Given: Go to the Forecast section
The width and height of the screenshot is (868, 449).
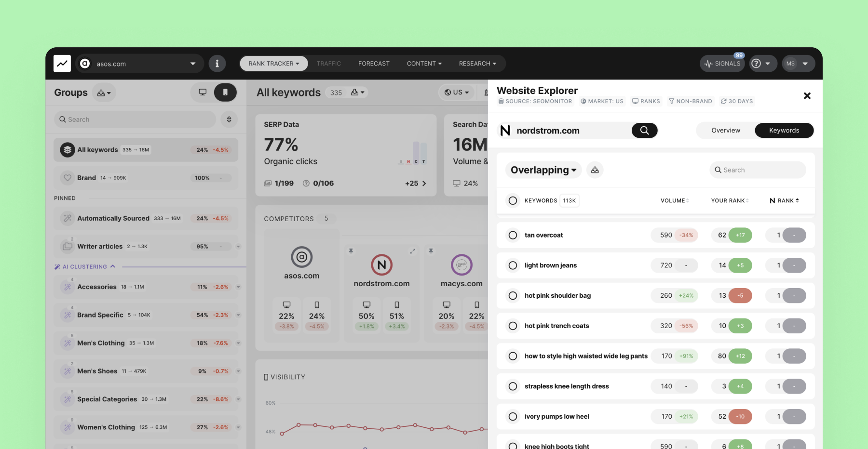Looking at the screenshot, I should [374, 63].
